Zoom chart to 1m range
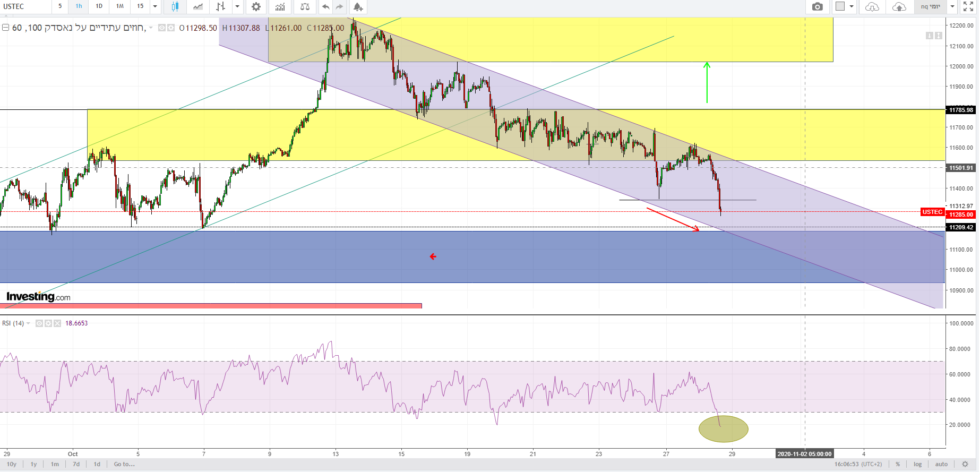This screenshot has height=472, width=980. (55, 464)
